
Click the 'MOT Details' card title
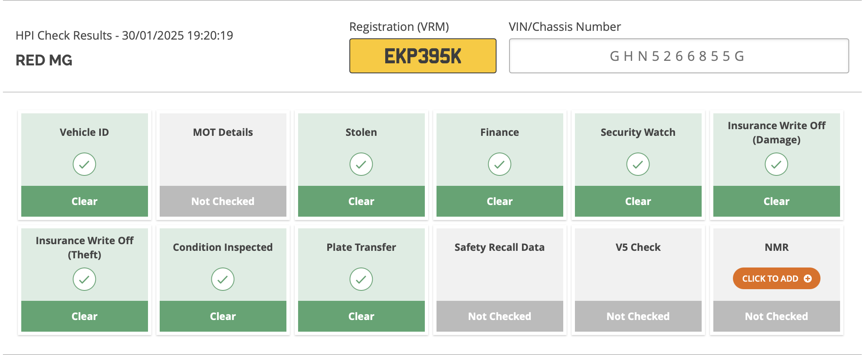click(223, 132)
